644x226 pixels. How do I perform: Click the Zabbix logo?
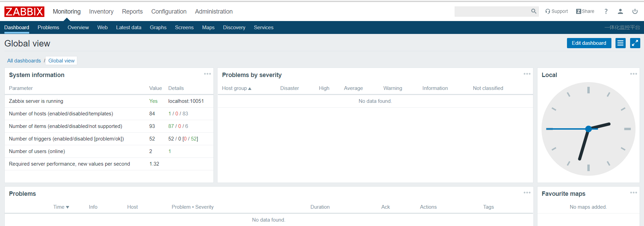[24, 12]
